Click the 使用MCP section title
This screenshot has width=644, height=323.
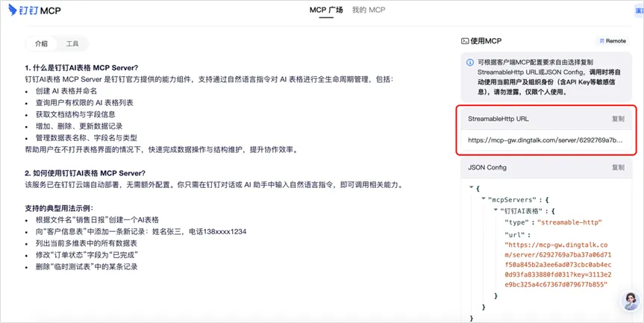tap(486, 41)
